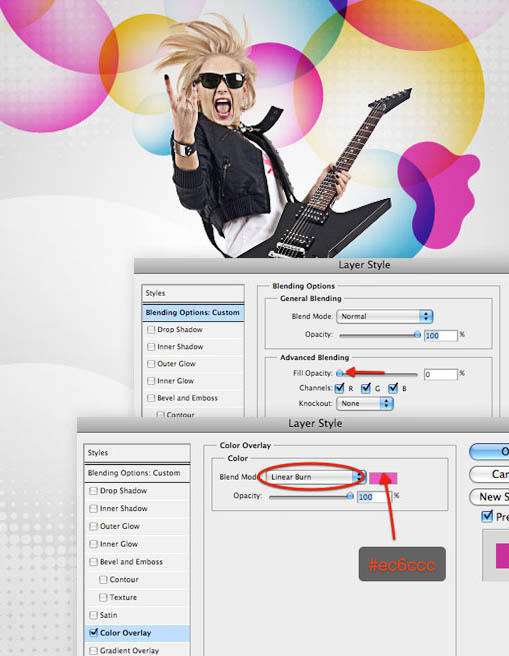Toggle the R channel checkbox

click(x=340, y=388)
